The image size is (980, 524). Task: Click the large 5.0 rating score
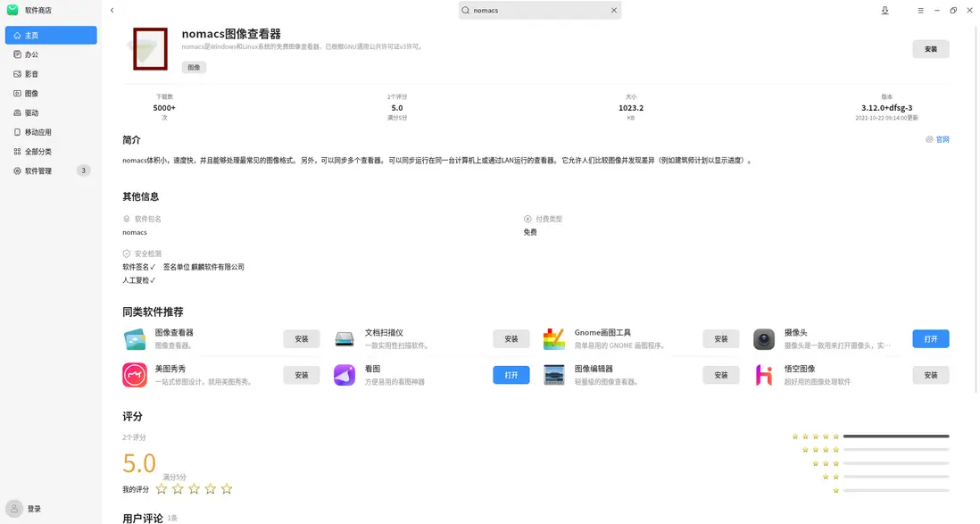click(x=138, y=463)
